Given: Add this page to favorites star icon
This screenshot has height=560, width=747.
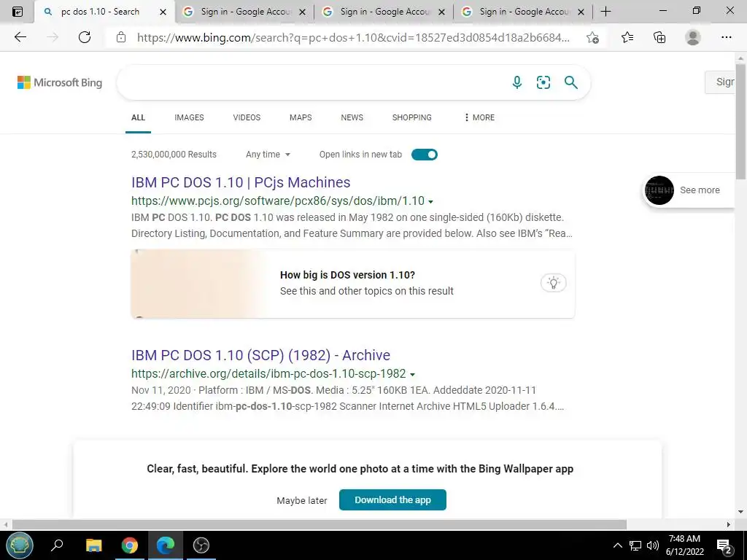Looking at the screenshot, I should 592,37.
